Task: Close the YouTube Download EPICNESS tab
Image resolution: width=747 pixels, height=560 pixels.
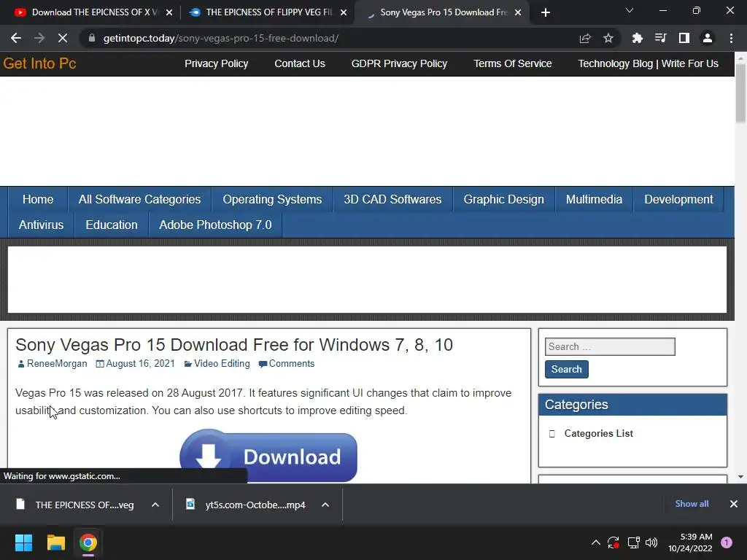Action: click(x=169, y=12)
